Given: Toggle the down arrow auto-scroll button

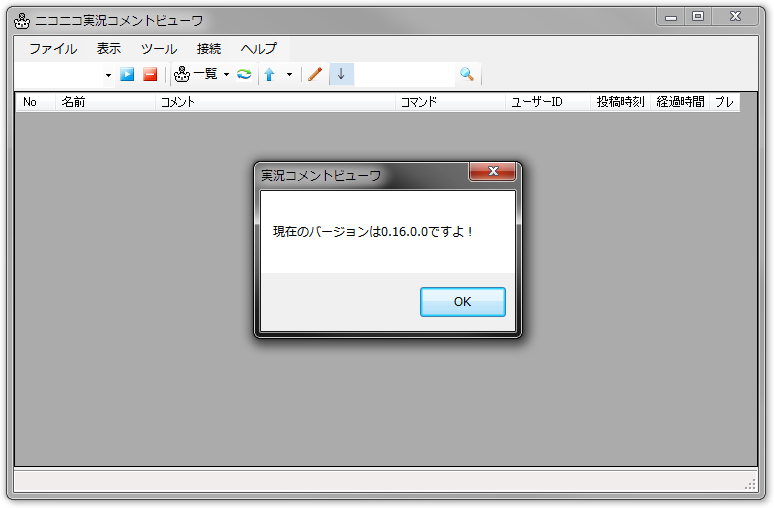Looking at the screenshot, I should point(341,74).
